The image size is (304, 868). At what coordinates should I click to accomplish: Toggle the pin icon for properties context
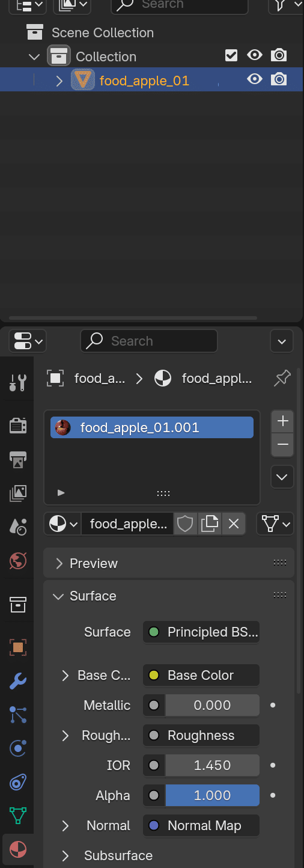coord(282,378)
